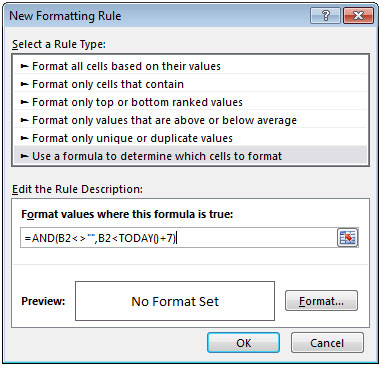The image size is (381, 366).
Task: Confirm the rule with OK
Action: [243, 343]
